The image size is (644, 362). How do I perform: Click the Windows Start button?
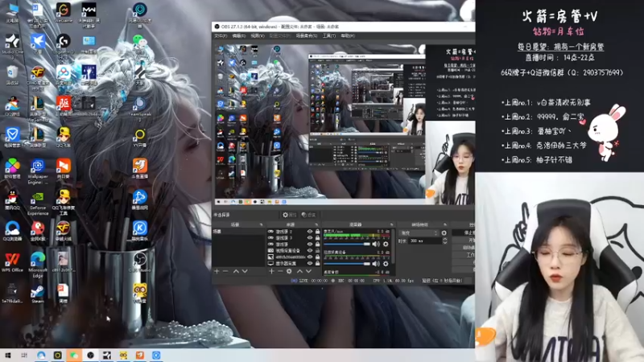click(x=8, y=356)
